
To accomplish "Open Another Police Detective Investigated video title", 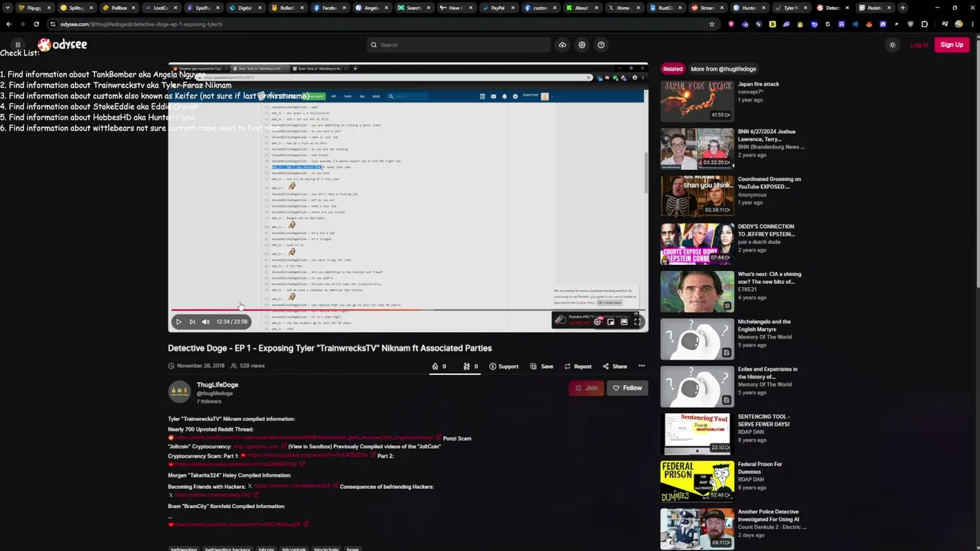I will point(768,516).
